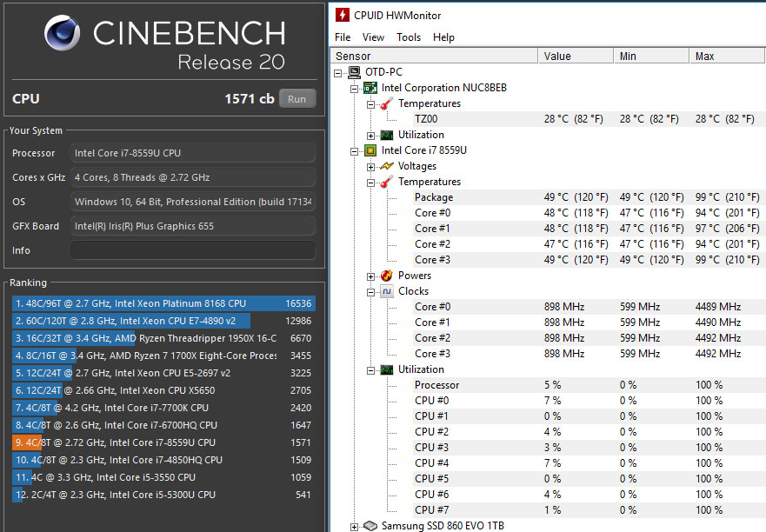The height and width of the screenshot is (532, 766).
Task: Select ranking entry Xeon X5650
Action: 163,390
